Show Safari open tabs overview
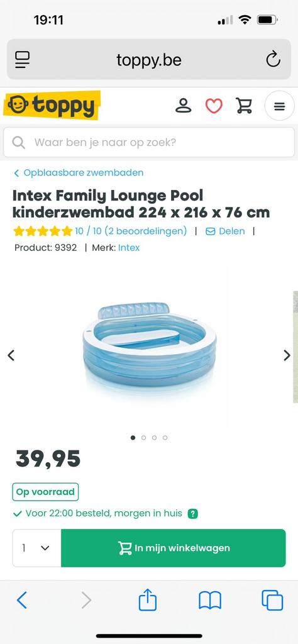 (x=272, y=600)
